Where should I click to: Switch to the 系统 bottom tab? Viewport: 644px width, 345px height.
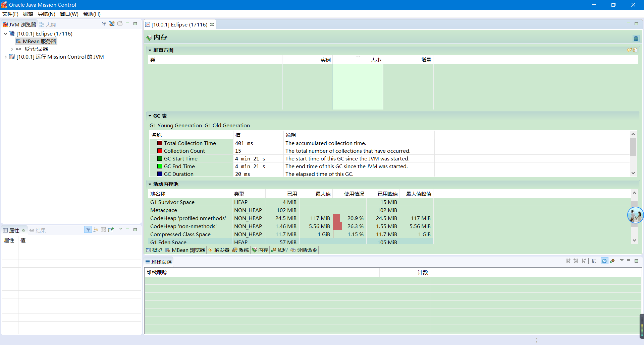[240, 250]
